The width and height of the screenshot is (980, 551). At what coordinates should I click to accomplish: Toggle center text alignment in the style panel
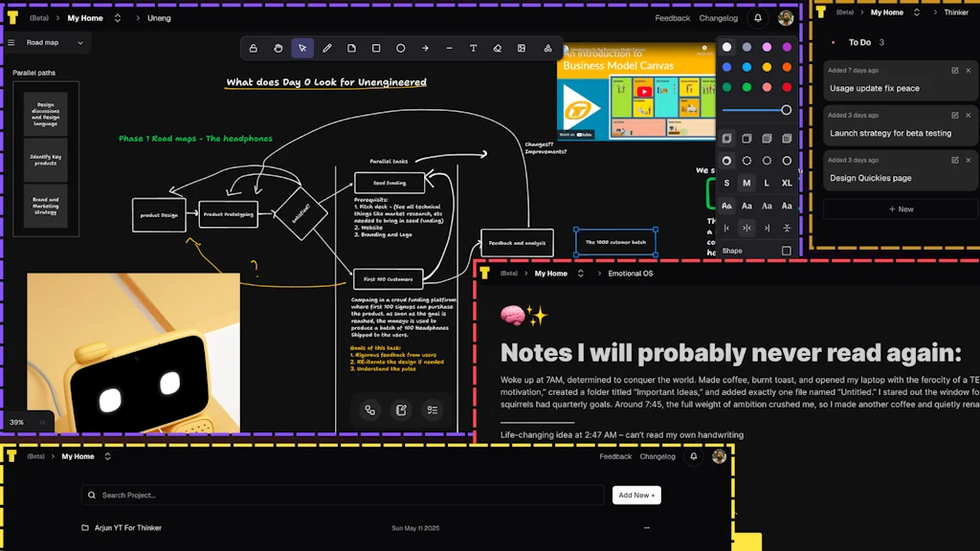tap(747, 228)
